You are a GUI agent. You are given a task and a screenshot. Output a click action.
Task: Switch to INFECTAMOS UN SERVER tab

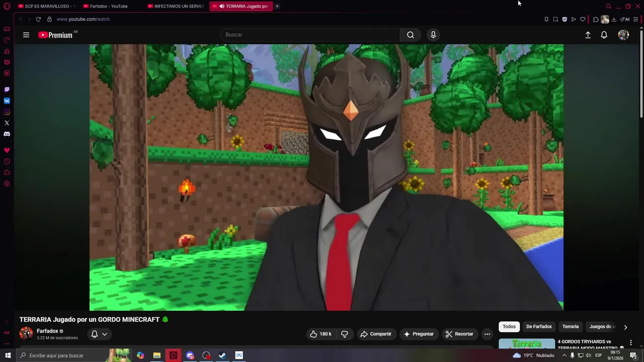[176, 6]
